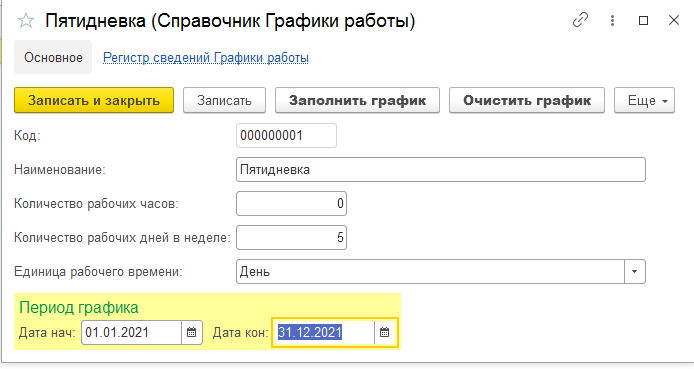Click the Дата нач date field
694x369 pixels.
click(131, 332)
